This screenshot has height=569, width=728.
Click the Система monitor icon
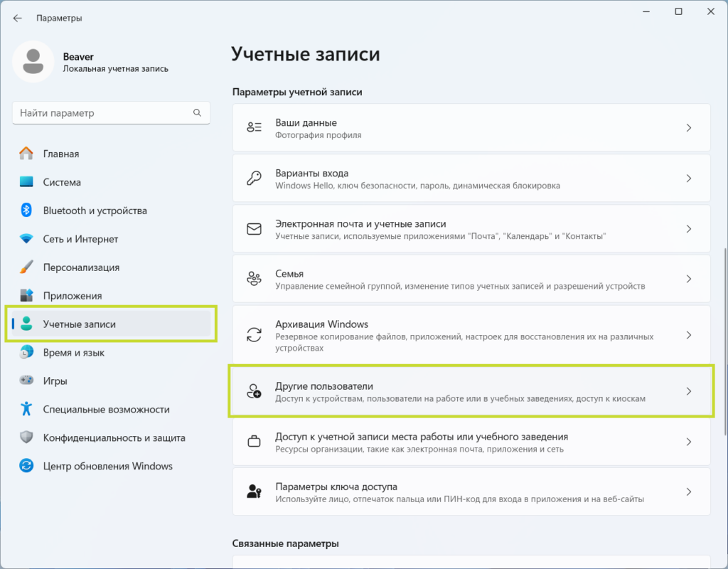tap(26, 181)
